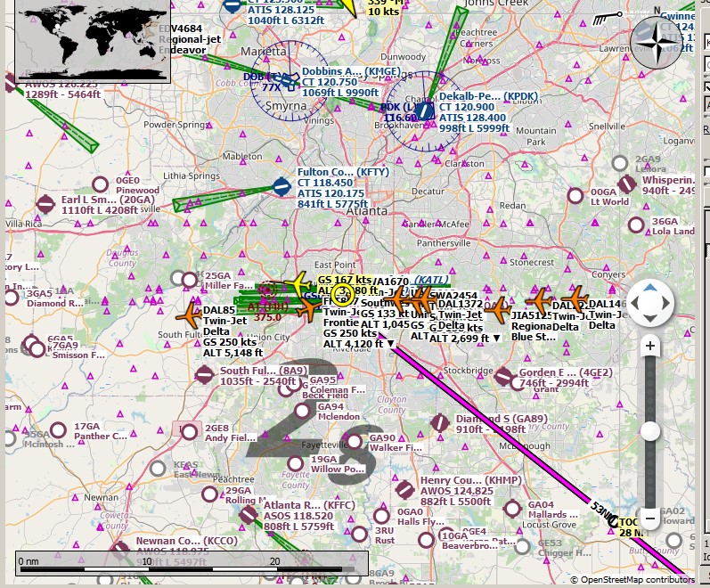The width and height of the screenshot is (710, 588).
Task: Click the 7GA9 Smisson Field airport circle
Action: coord(37,349)
